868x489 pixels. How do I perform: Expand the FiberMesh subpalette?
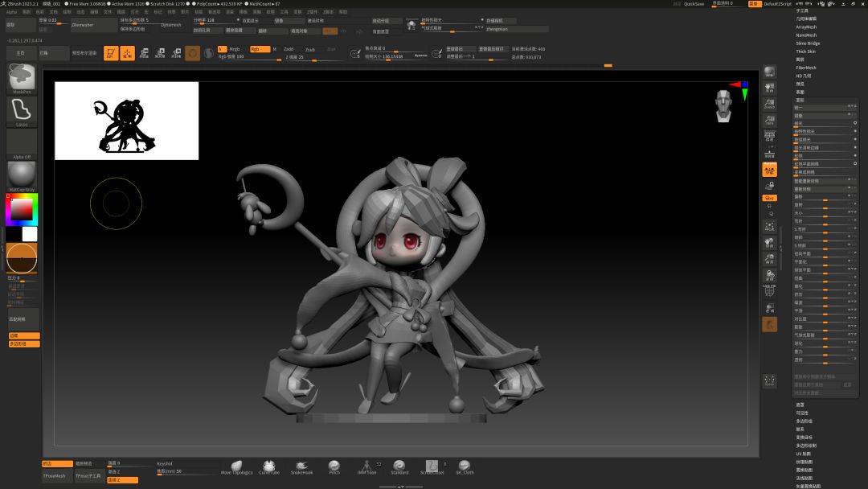806,68
